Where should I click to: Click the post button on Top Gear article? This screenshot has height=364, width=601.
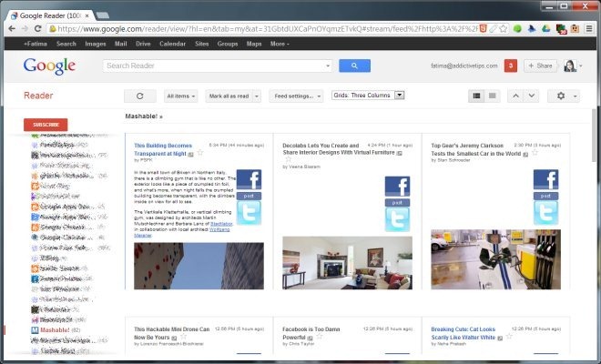coord(545,197)
